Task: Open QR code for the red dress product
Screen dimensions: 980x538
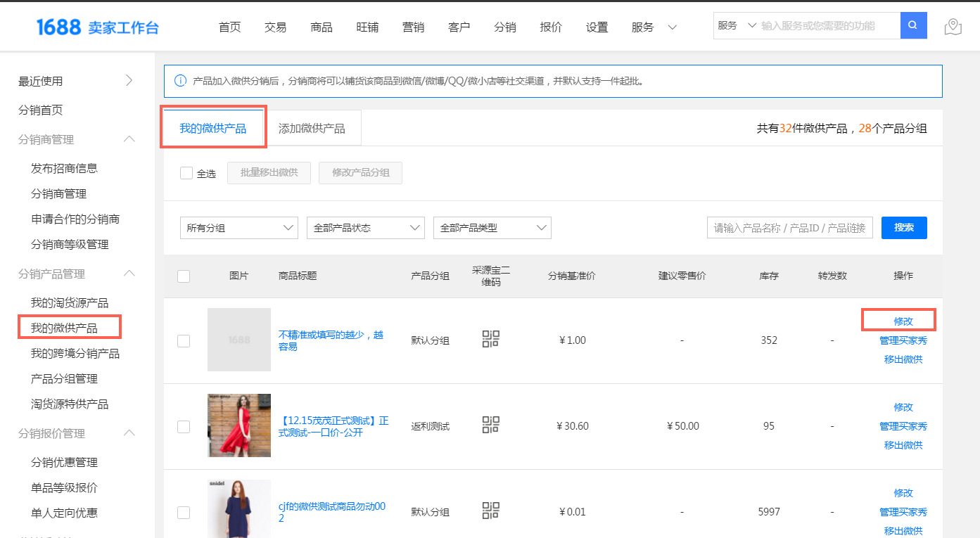Action: coord(490,425)
